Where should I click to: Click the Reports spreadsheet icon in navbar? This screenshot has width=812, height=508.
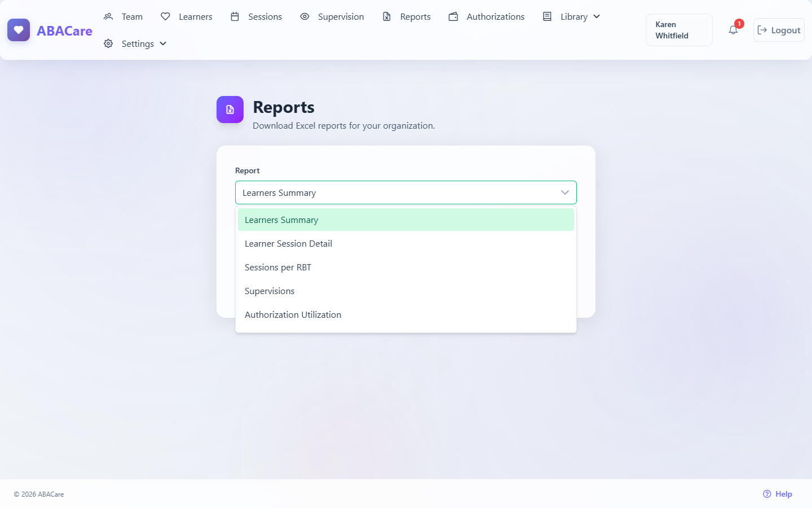(x=387, y=16)
